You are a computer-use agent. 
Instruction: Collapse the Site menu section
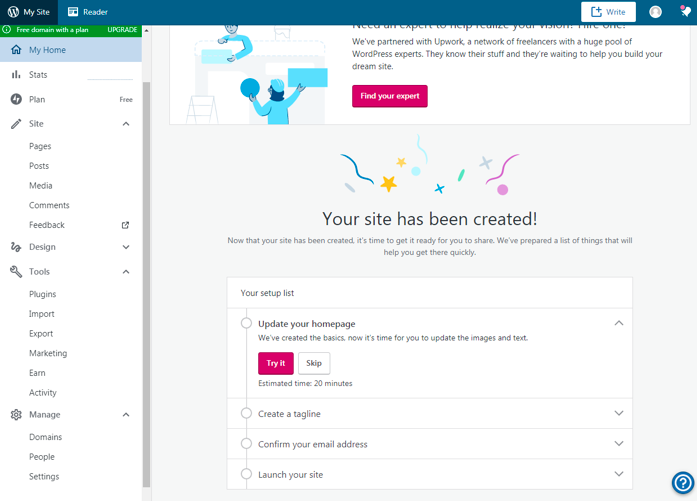click(126, 124)
